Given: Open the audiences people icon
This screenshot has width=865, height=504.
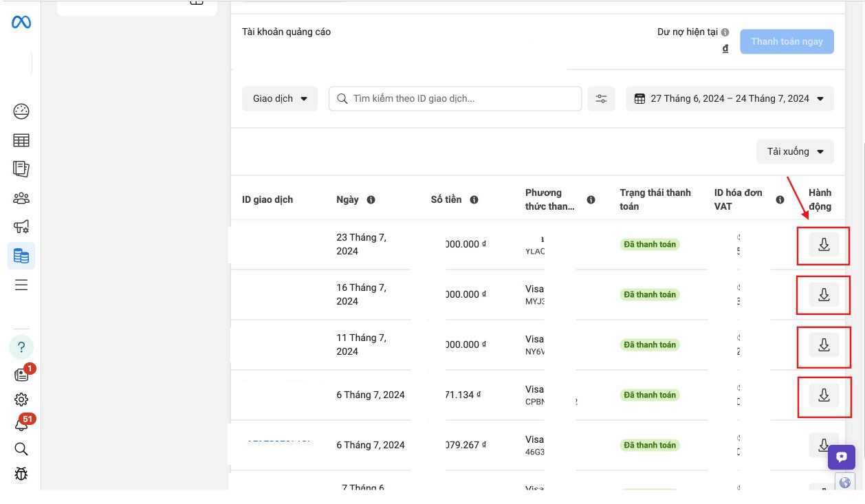Looking at the screenshot, I should 21,198.
